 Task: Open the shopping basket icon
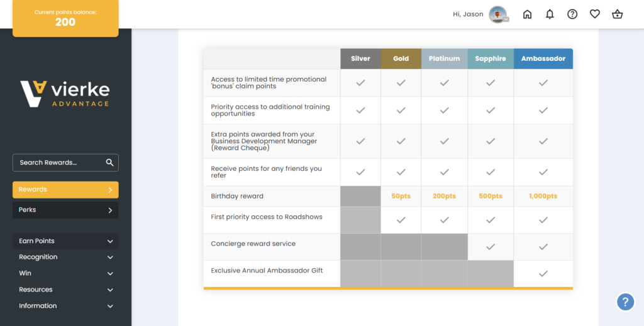coord(618,14)
